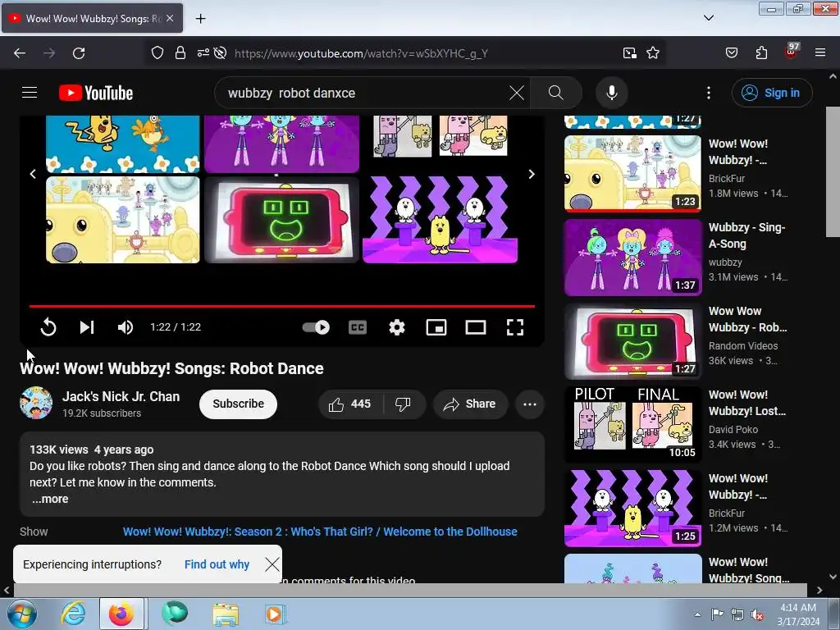Play the end-screen purple zigzag stage suggestion
This screenshot has height=630, width=840.
coord(440,220)
